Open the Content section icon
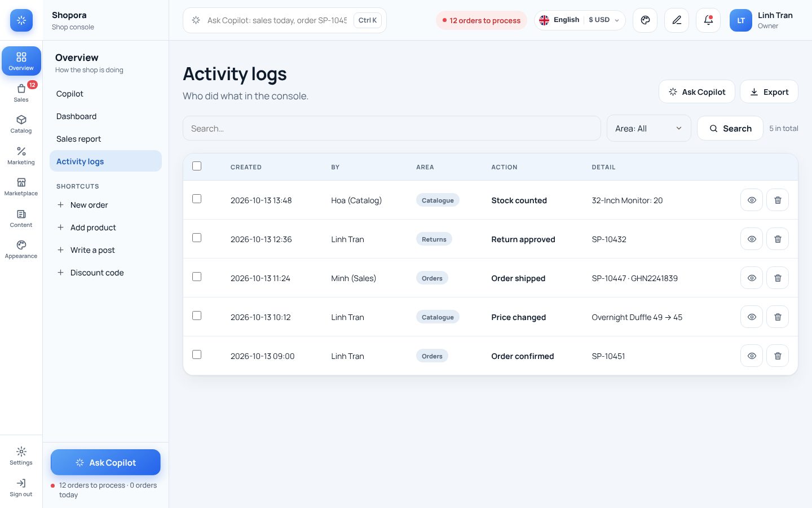 pyautogui.click(x=21, y=218)
